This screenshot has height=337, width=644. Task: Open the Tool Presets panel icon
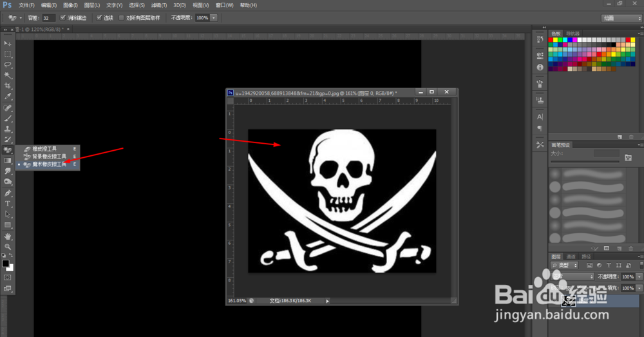(x=540, y=145)
